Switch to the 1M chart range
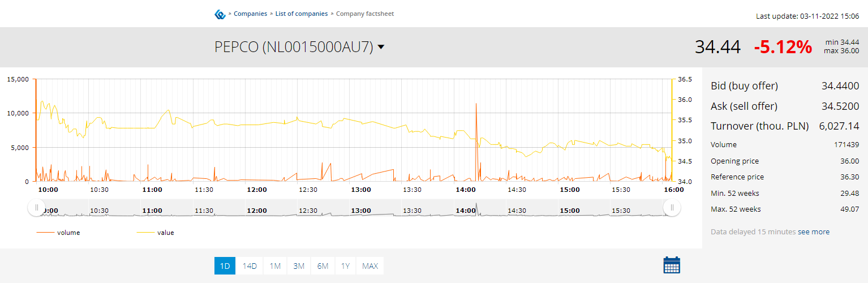 pos(275,266)
